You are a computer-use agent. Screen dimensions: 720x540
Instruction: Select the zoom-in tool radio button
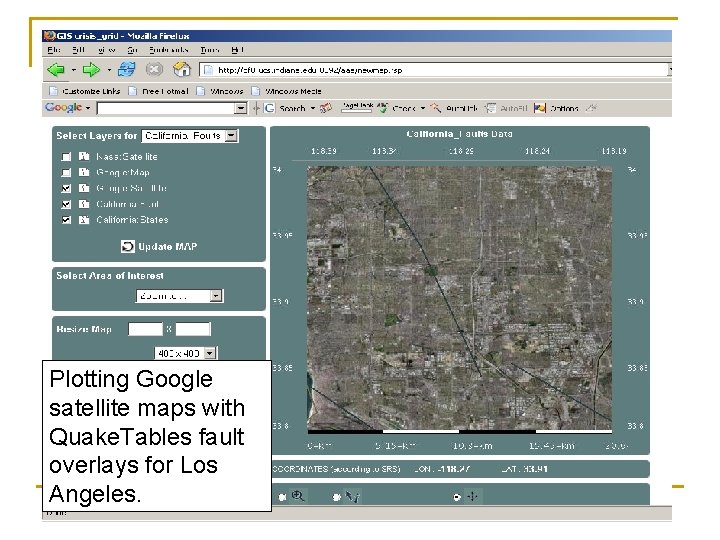283,496
